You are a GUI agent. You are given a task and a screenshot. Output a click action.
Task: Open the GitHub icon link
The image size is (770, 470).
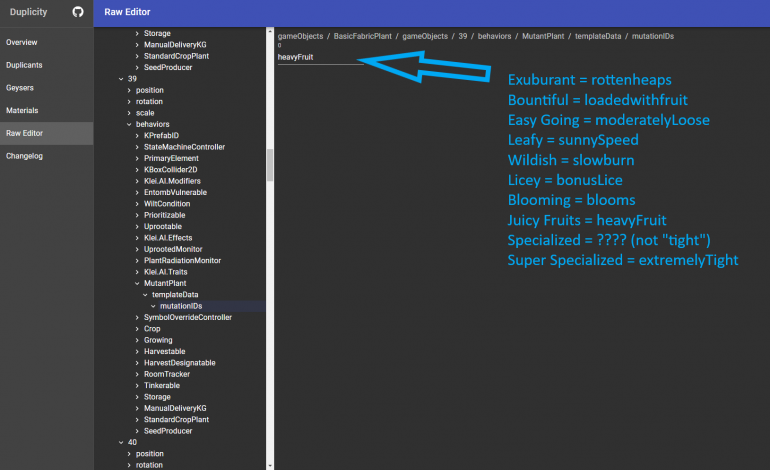78,13
